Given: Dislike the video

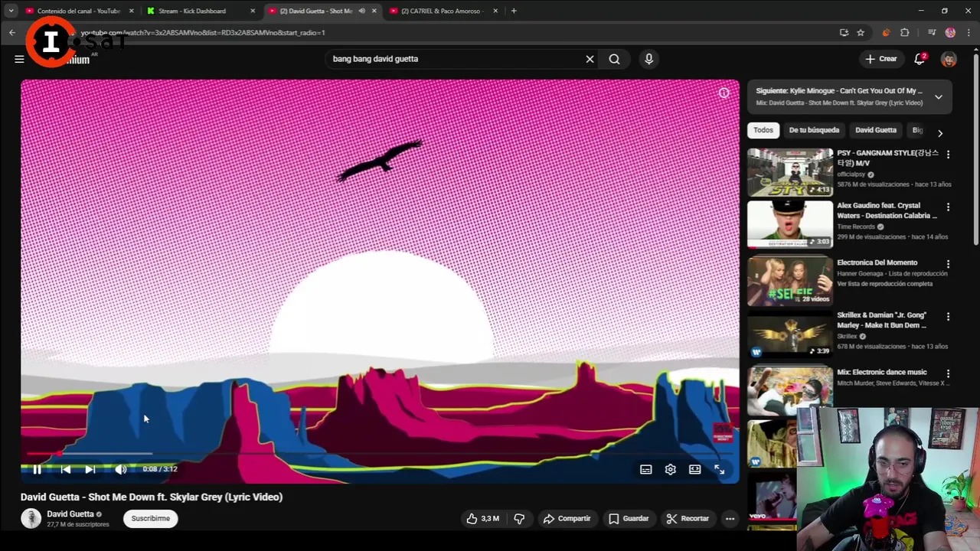Looking at the screenshot, I should (x=519, y=519).
